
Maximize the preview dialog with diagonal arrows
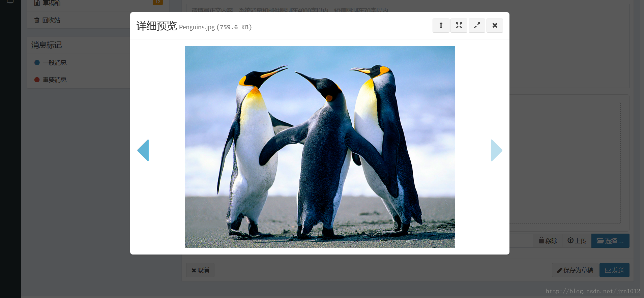(477, 26)
